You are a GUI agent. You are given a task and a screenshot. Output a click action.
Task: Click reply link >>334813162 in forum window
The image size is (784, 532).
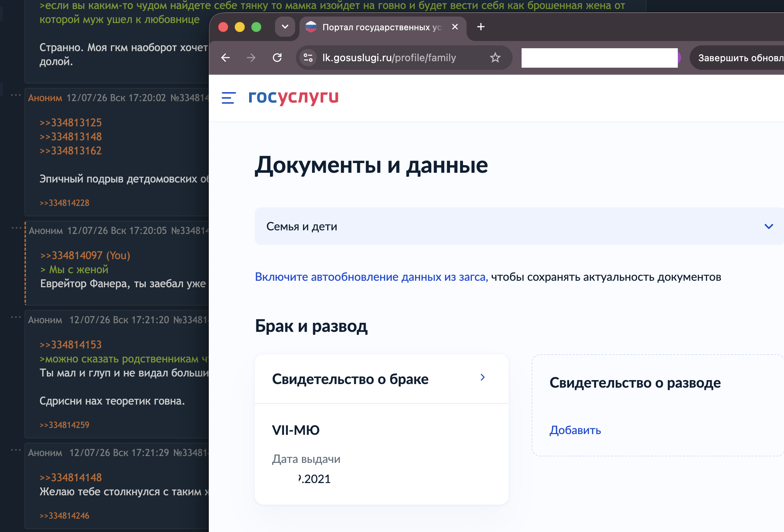coord(71,150)
